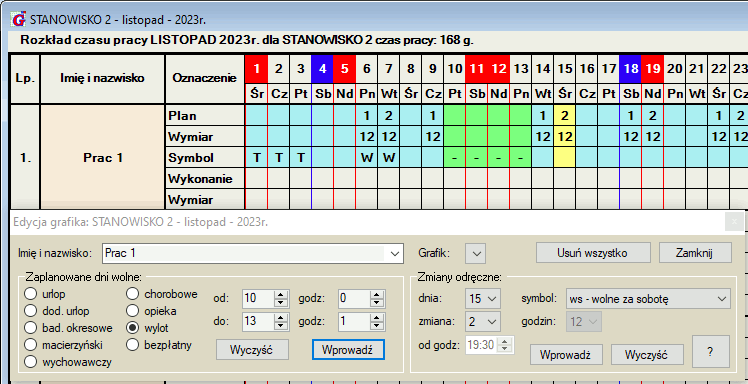Click the application icon in the title bar
748x384 pixels.
19,21
